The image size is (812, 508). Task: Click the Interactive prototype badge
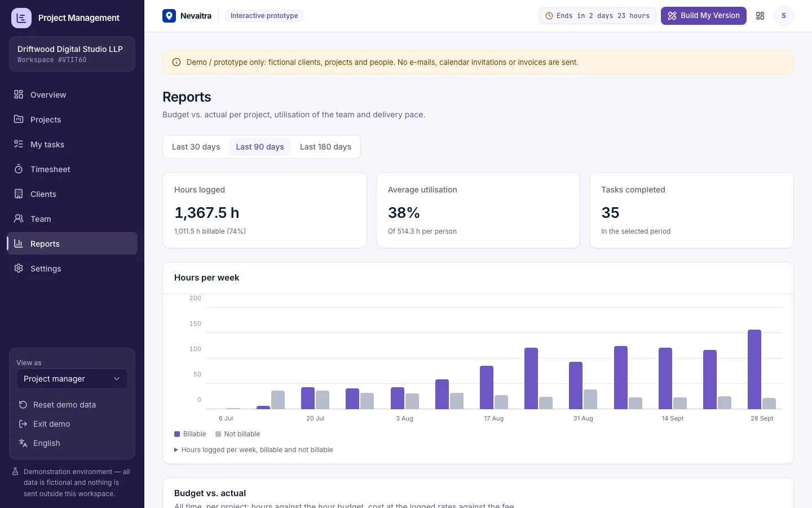(264, 16)
